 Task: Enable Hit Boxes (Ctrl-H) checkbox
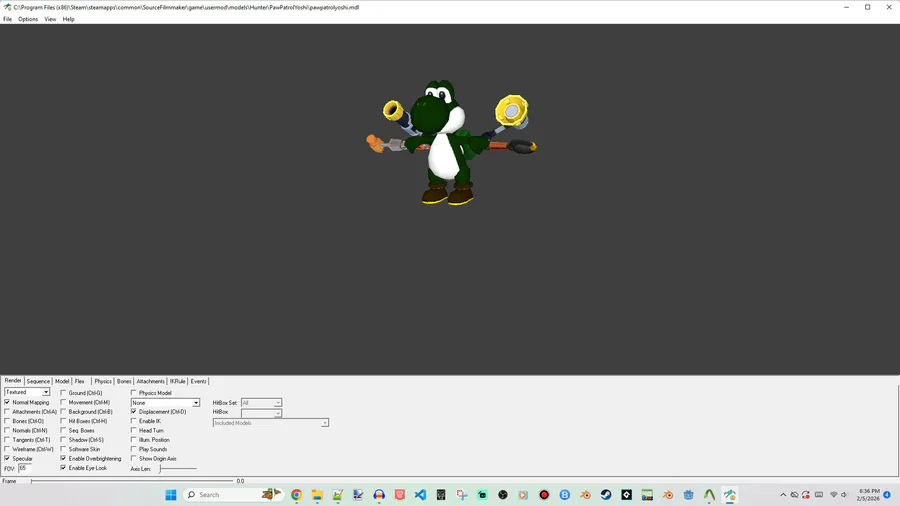click(63, 421)
